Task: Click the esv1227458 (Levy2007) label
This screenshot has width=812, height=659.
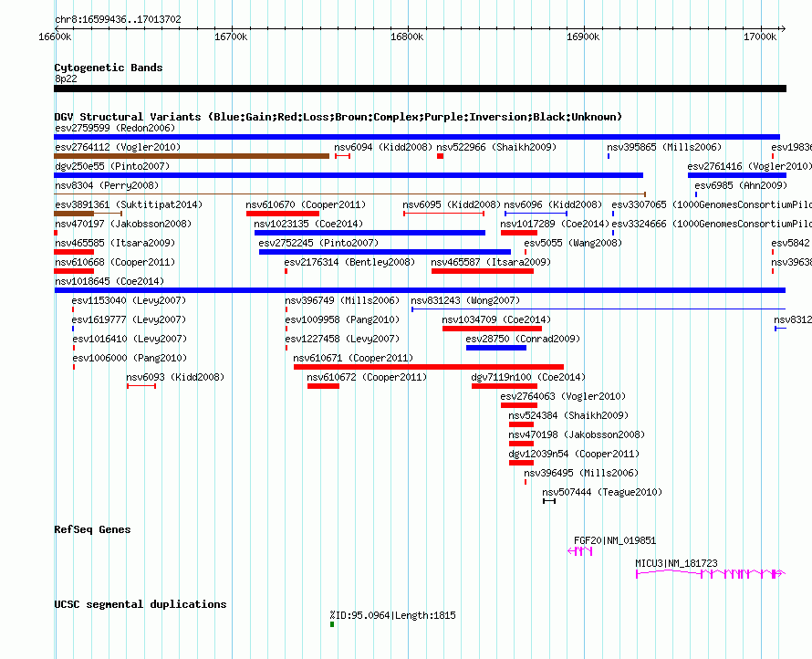Action: pyautogui.click(x=342, y=339)
